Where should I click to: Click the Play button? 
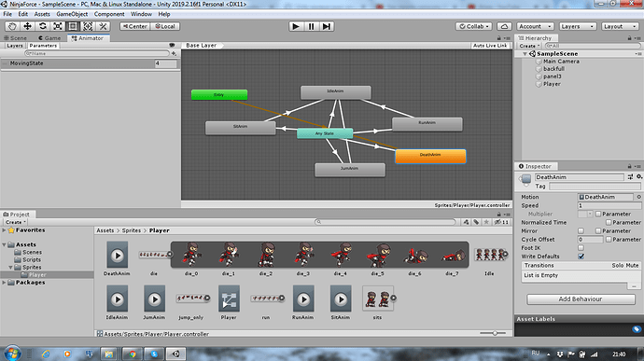pos(296,26)
